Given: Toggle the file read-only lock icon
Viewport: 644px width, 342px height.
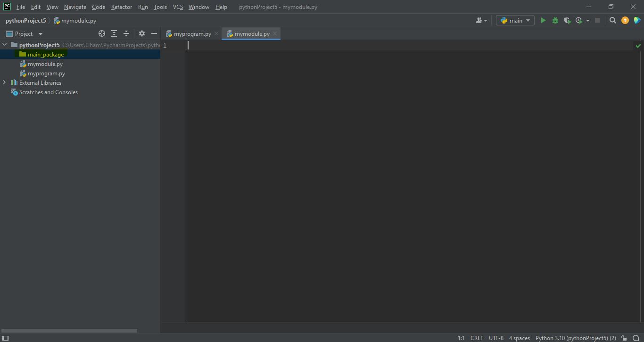Looking at the screenshot, I should [624, 338].
